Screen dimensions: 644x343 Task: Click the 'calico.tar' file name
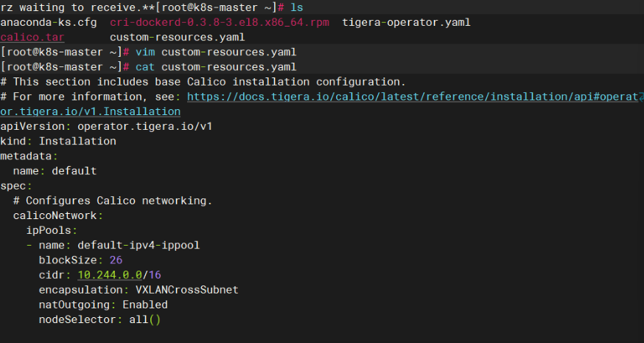[32, 37]
